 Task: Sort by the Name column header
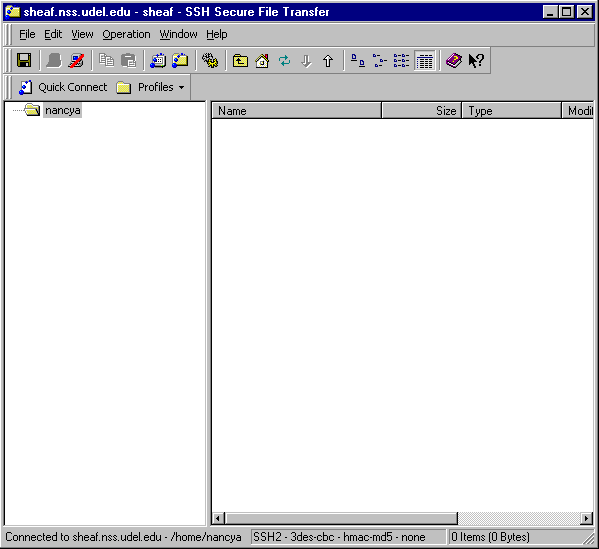click(x=296, y=111)
